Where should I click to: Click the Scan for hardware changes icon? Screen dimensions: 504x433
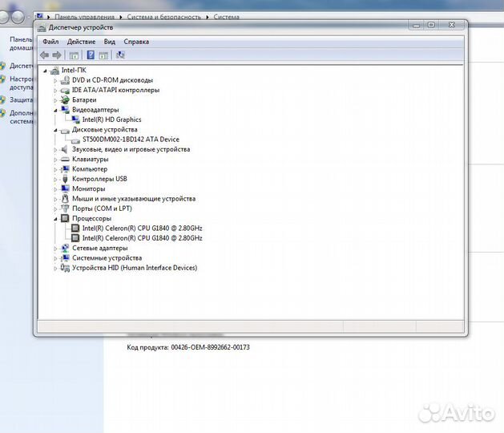click(x=120, y=55)
